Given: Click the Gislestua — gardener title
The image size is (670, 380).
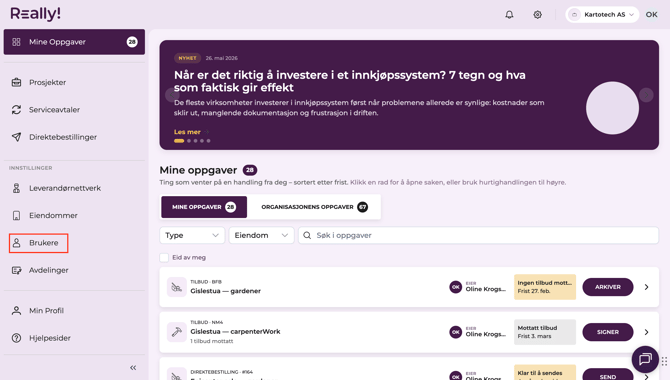Looking at the screenshot, I should (x=226, y=291).
